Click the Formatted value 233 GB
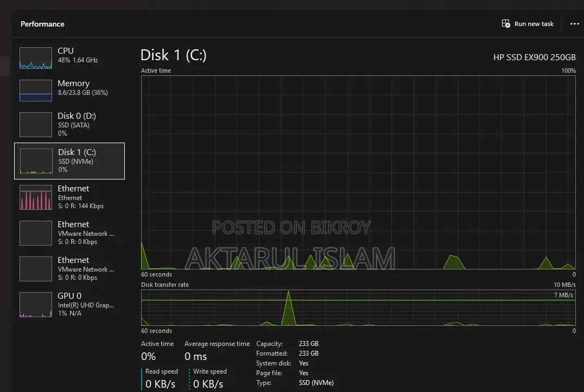584x392 pixels. [x=308, y=354]
